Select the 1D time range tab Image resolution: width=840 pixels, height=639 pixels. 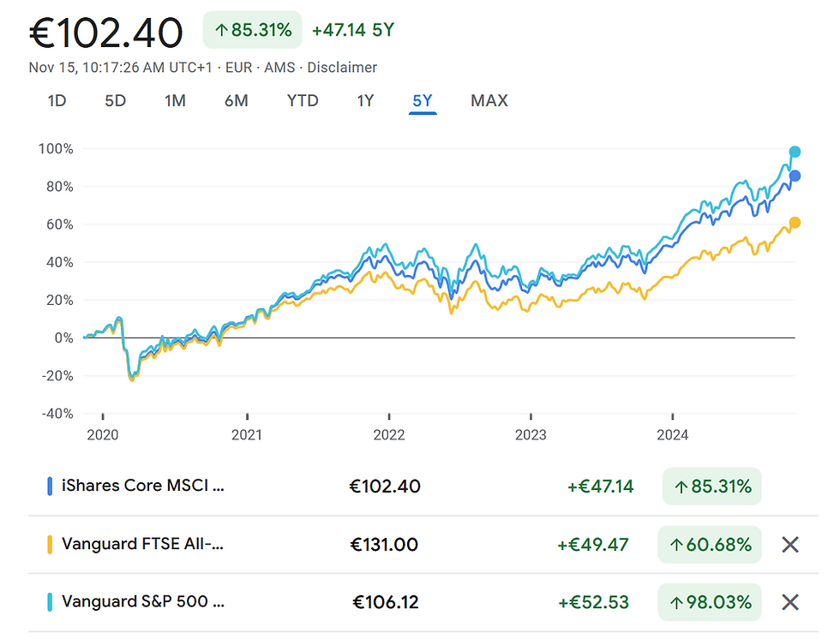click(x=57, y=100)
